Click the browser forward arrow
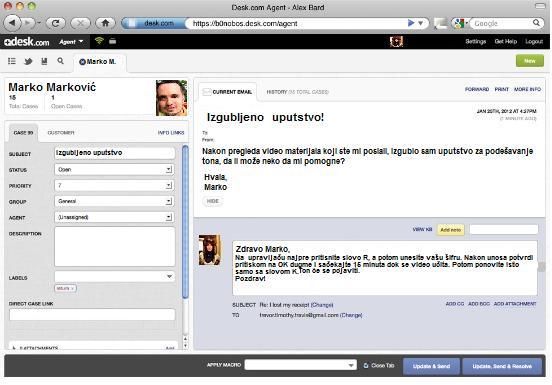552x385 pixels. pos(29,23)
